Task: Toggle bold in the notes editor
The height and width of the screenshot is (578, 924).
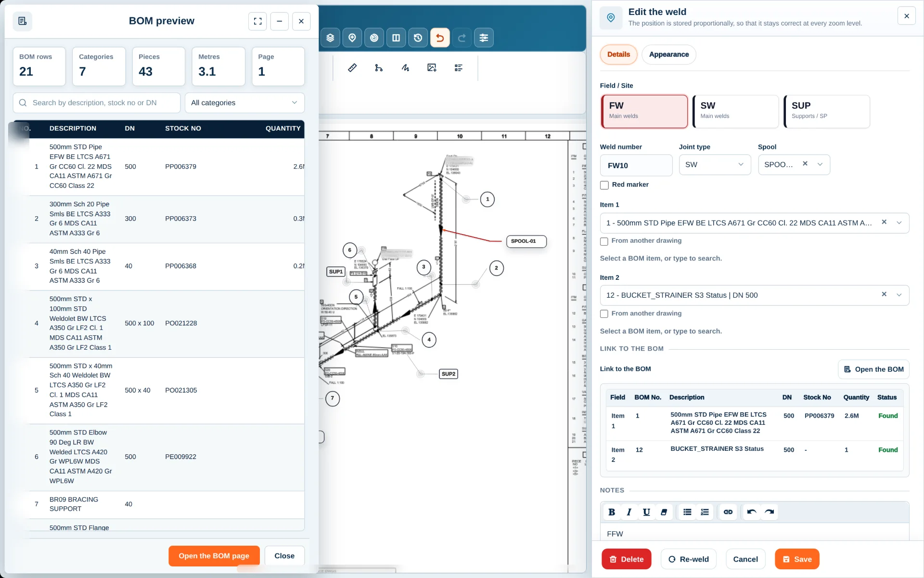Action: (x=612, y=512)
